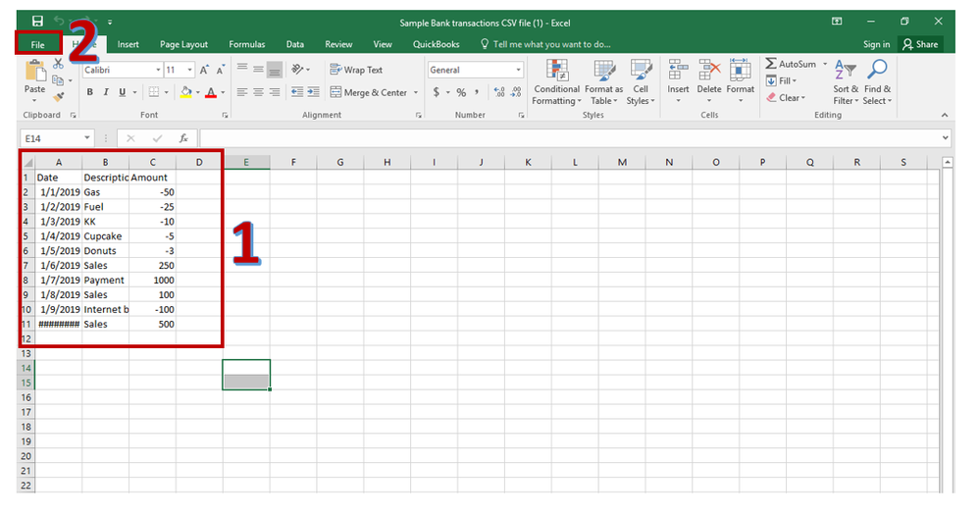Select cell containing Cupcake
This screenshot has width=980, height=515.
(105, 236)
